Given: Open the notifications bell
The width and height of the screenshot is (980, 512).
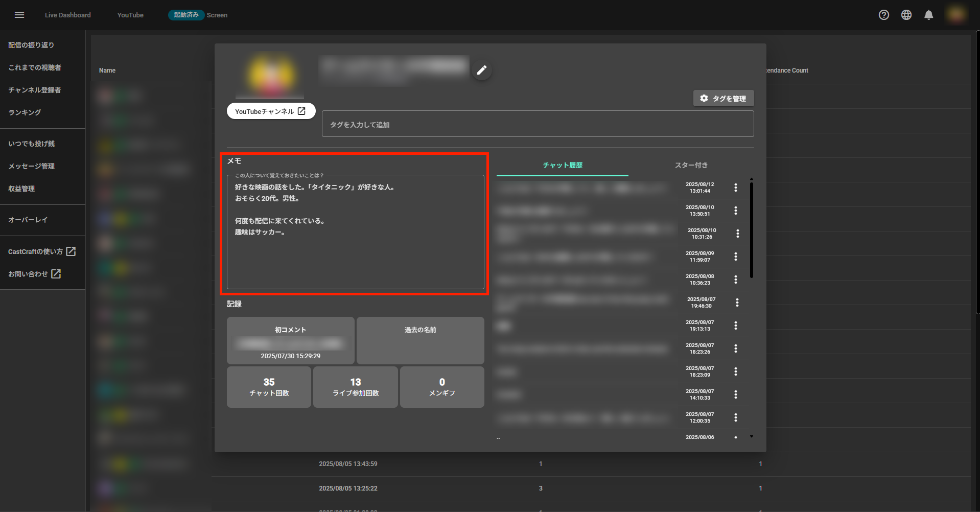Looking at the screenshot, I should coord(929,15).
